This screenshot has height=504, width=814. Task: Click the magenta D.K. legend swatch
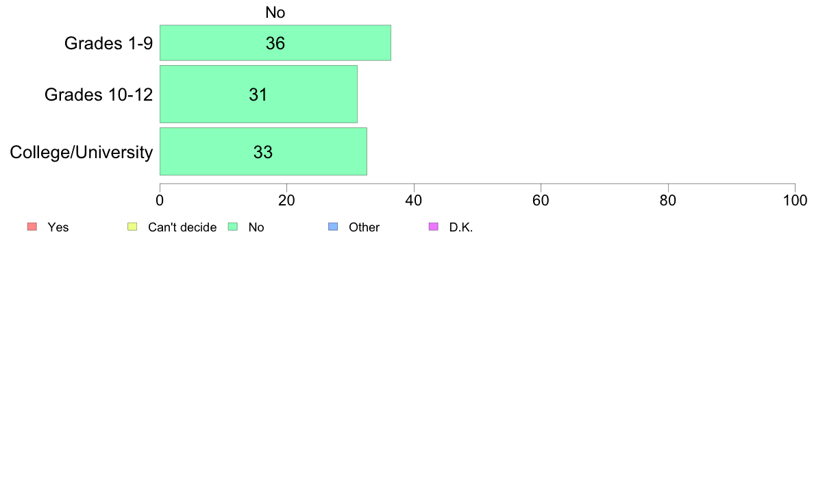[434, 227]
